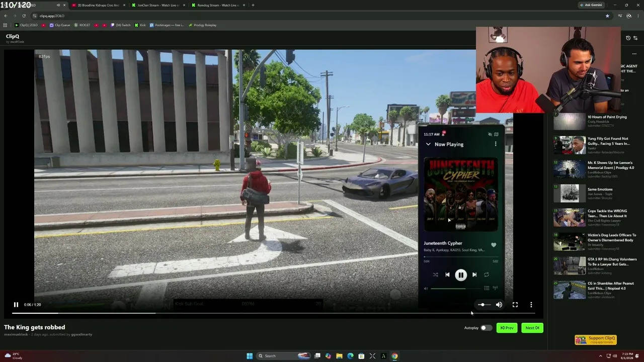The height and width of the screenshot is (362, 644).
Task: Collapse the Now Playing music panel
Action: click(428, 144)
